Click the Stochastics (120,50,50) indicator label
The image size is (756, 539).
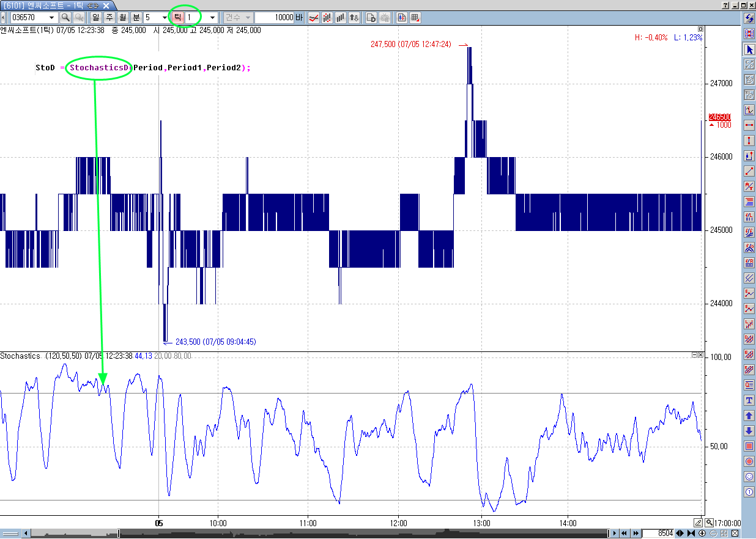click(41, 356)
